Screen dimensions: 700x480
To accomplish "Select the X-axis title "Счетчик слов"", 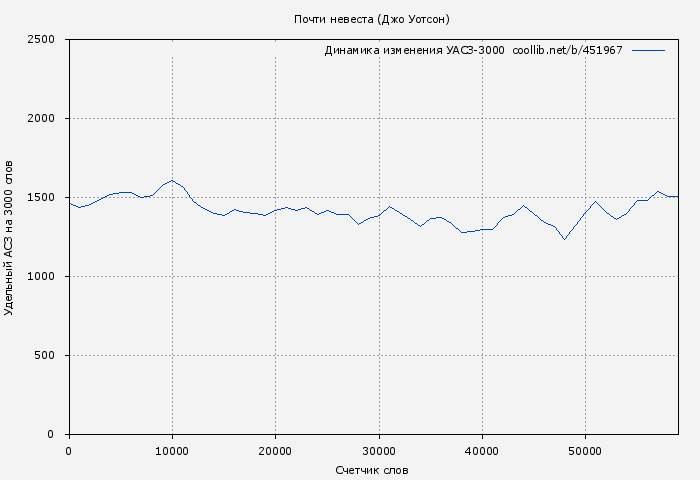I will pyautogui.click(x=372, y=470).
